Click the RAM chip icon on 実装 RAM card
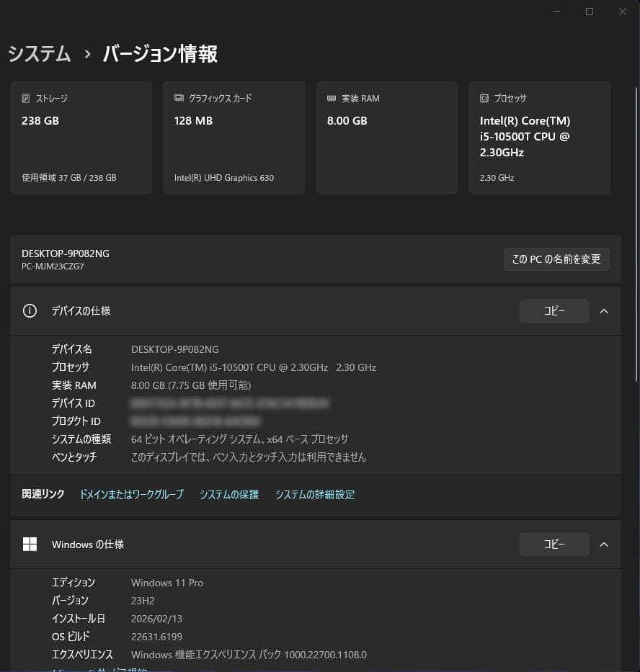The image size is (640, 672). click(x=332, y=98)
